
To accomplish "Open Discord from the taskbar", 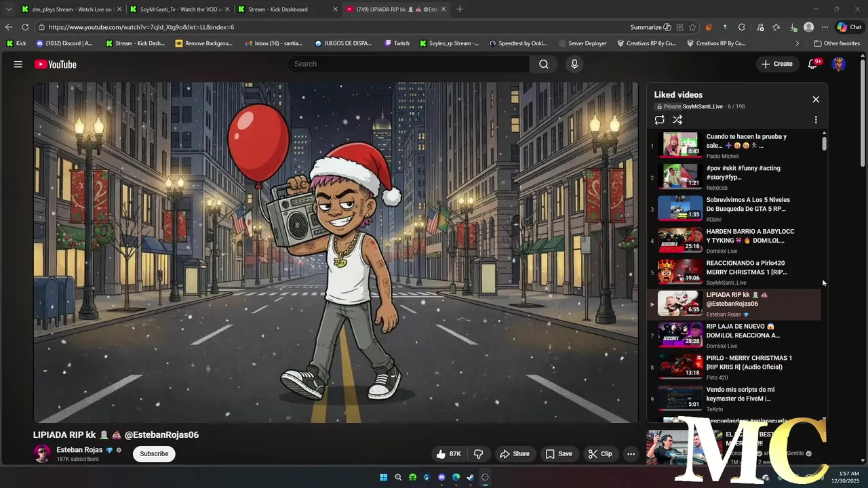I will click(441, 477).
